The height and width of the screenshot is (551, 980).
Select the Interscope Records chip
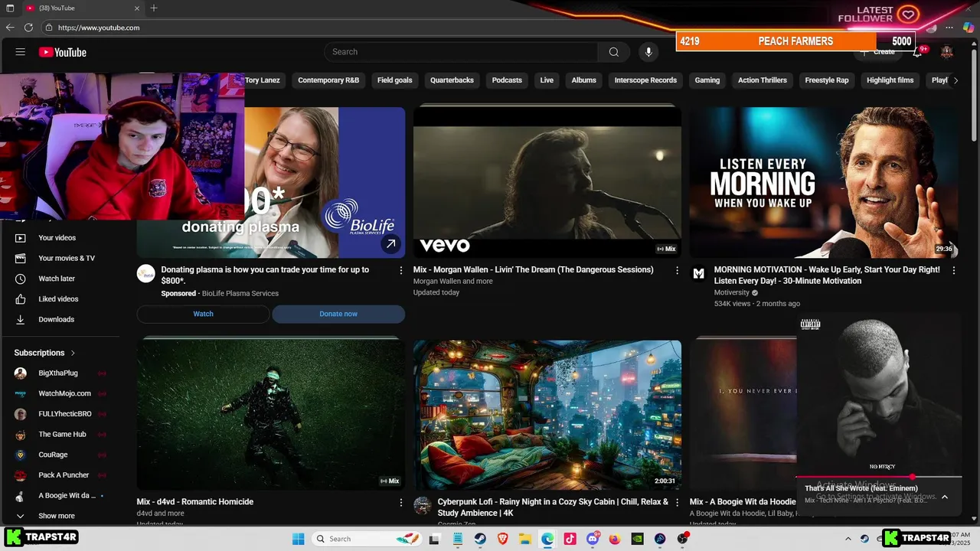[645, 80]
